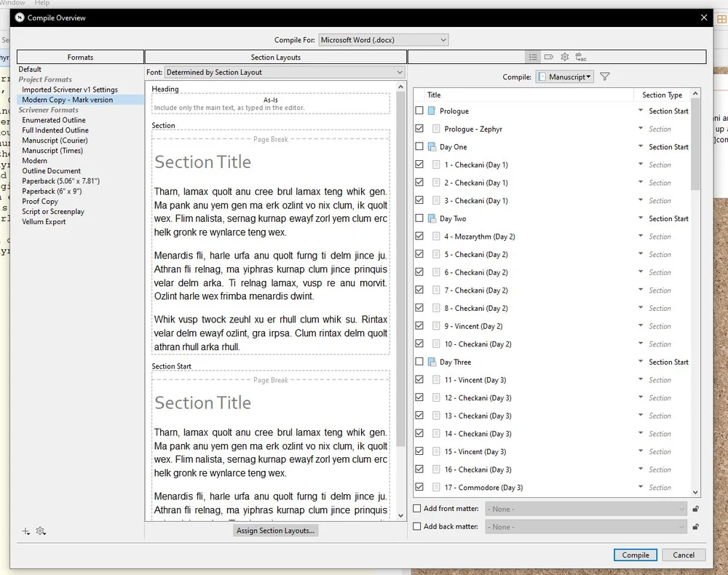The width and height of the screenshot is (728, 575).
Task: Click the 9 - Vincent (Day 2) document icon
Action: pyautogui.click(x=436, y=326)
